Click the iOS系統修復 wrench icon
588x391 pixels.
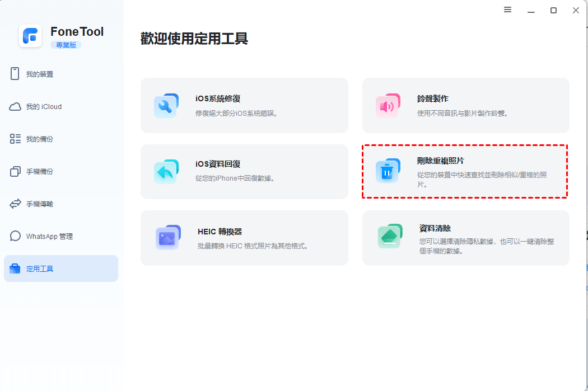coord(166,106)
